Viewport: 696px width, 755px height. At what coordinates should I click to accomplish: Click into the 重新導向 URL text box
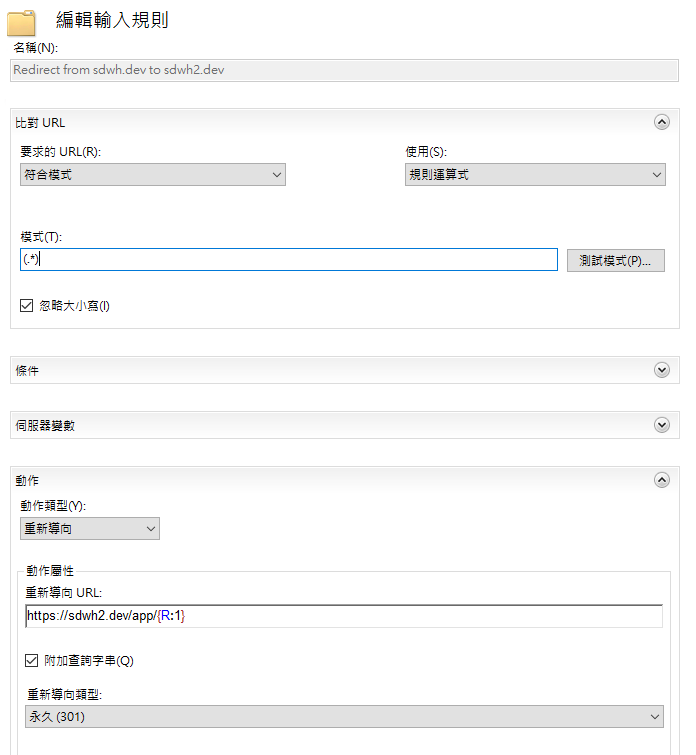coord(344,616)
